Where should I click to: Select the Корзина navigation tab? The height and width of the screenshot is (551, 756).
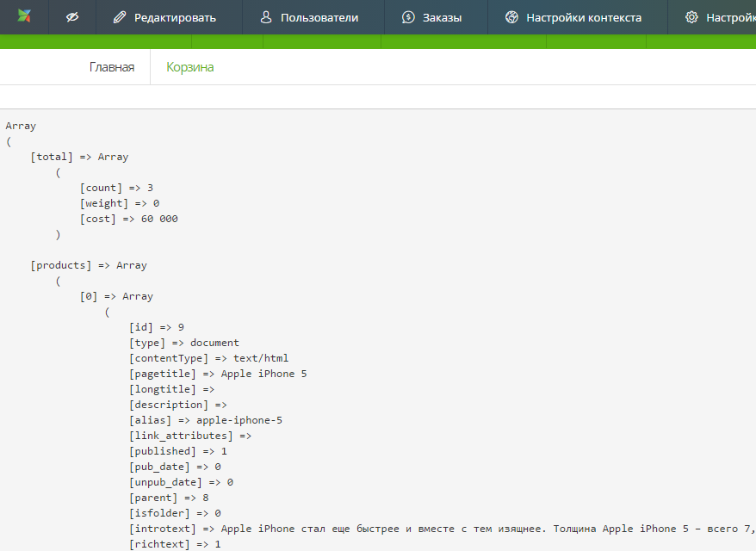click(x=190, y=67)
